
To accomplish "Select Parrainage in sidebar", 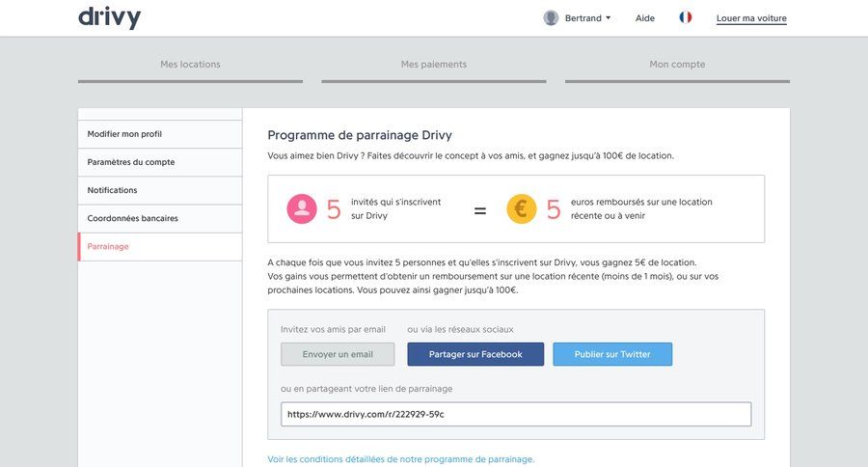I will click(x=160, y=246).
